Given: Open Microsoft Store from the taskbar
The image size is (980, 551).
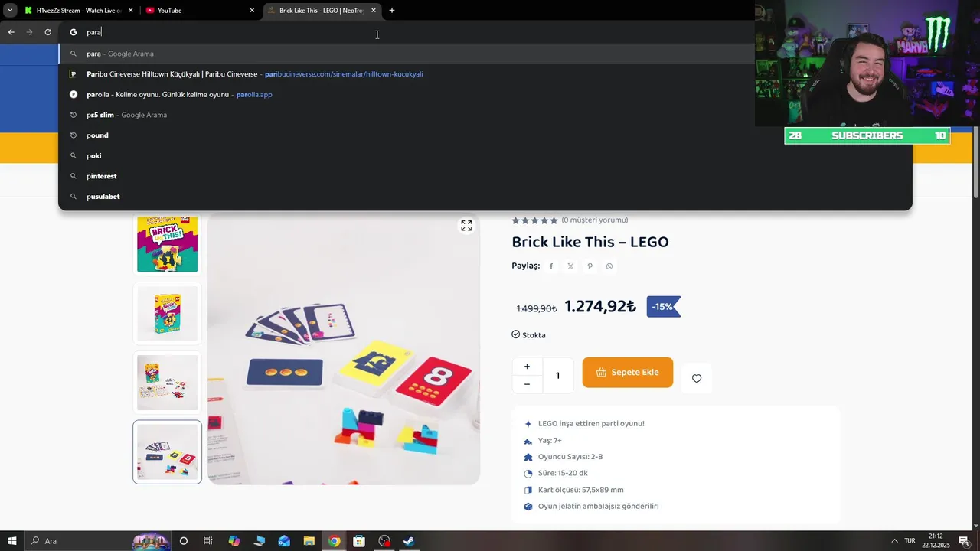Looking at the screenshot, I should [x=359, y=541].
